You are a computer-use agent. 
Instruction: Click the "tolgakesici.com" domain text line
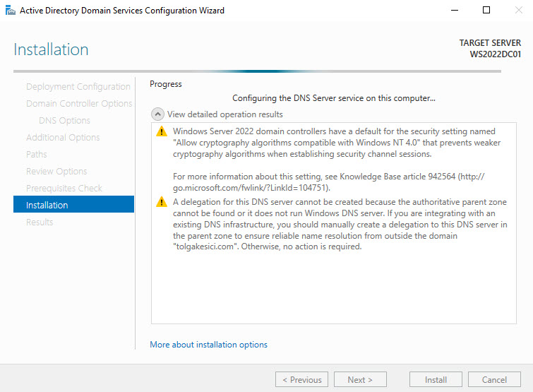[267, 247]
